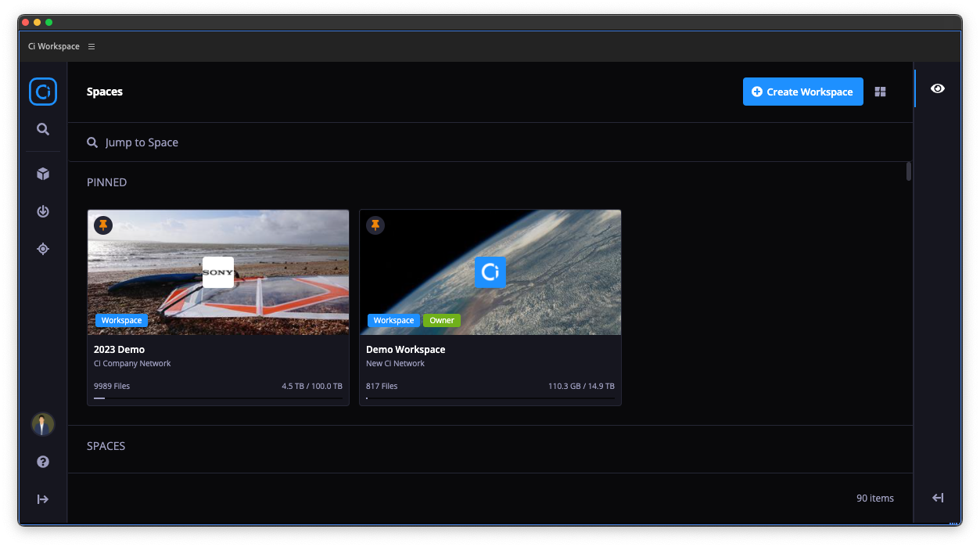Unpin the Demo Workspace card

(x=375, y=225)
